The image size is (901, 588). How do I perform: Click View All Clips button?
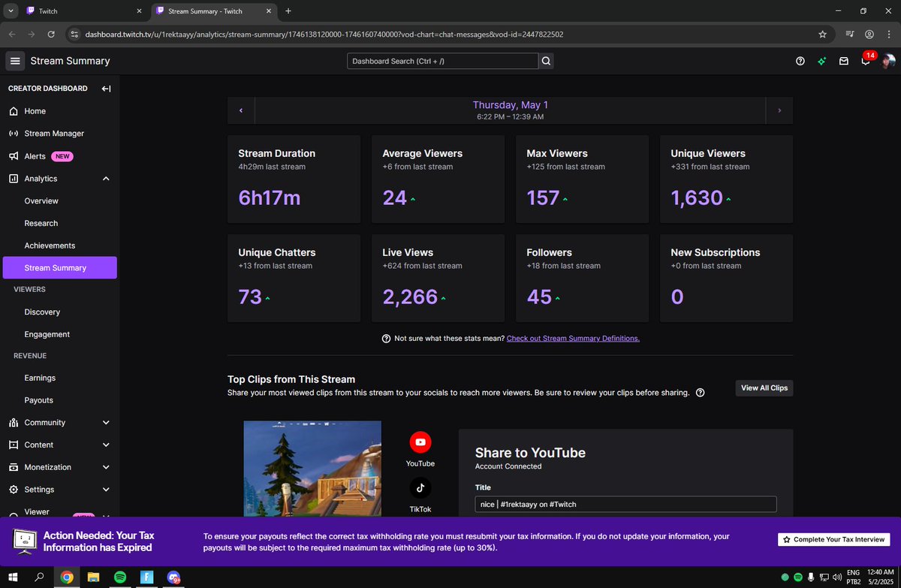[x=764, y=388]
